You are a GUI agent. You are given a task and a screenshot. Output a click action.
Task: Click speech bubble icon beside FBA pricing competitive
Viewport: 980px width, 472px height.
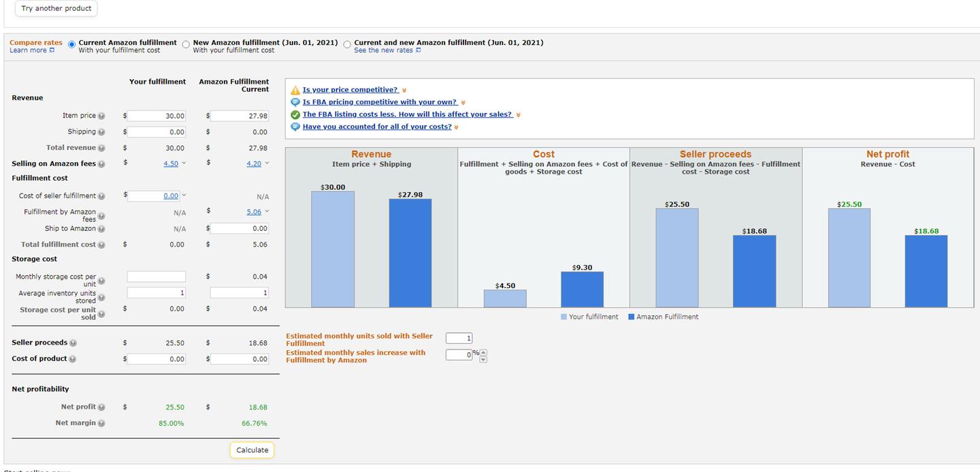click(295, 102)
